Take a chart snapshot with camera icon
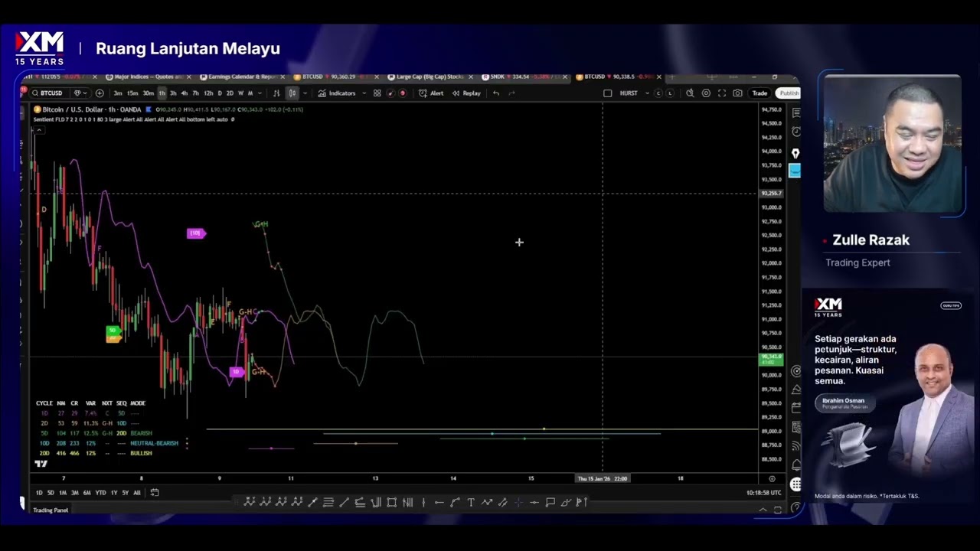This screenshot has height=551, width=980. 737,93
